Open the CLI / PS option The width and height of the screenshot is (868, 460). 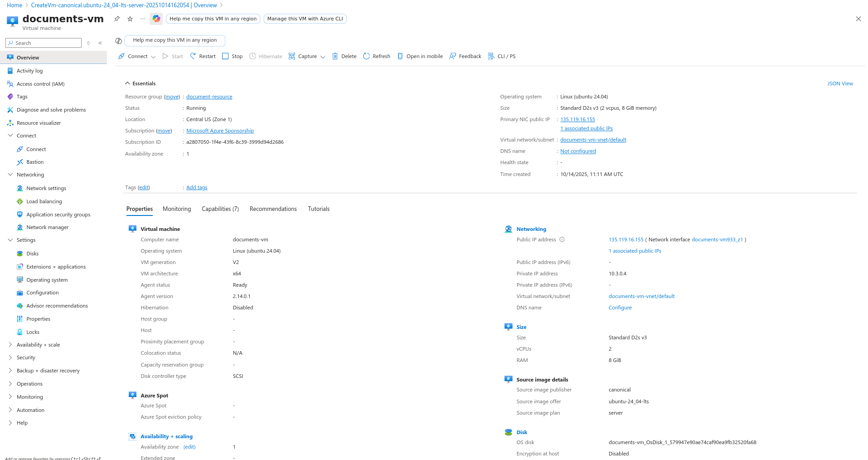[x=502, y=56]
